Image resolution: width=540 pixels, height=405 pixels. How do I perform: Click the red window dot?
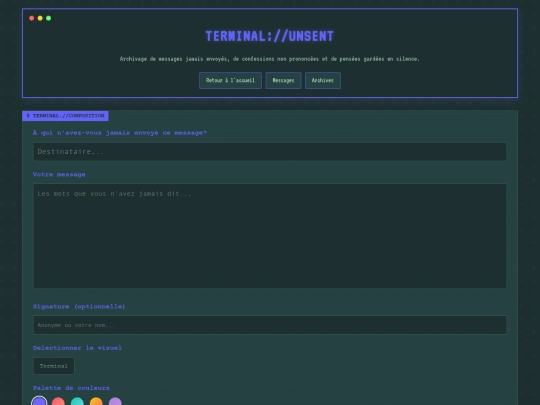pos(32,18)
